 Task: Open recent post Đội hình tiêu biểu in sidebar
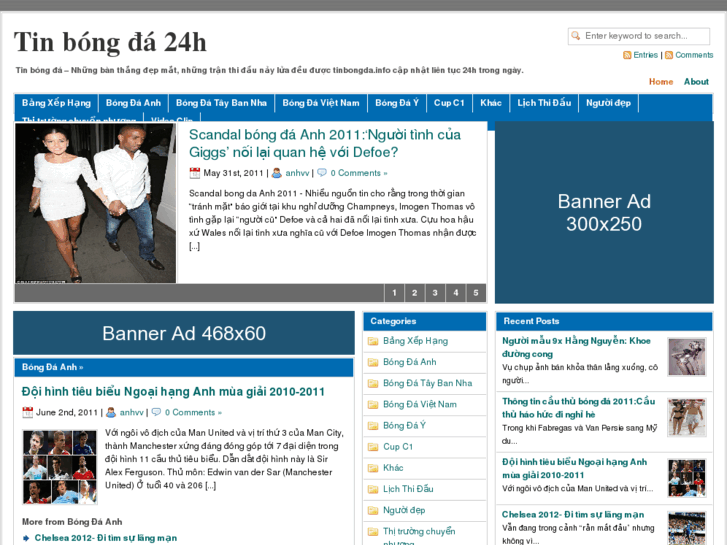(574, 468)
